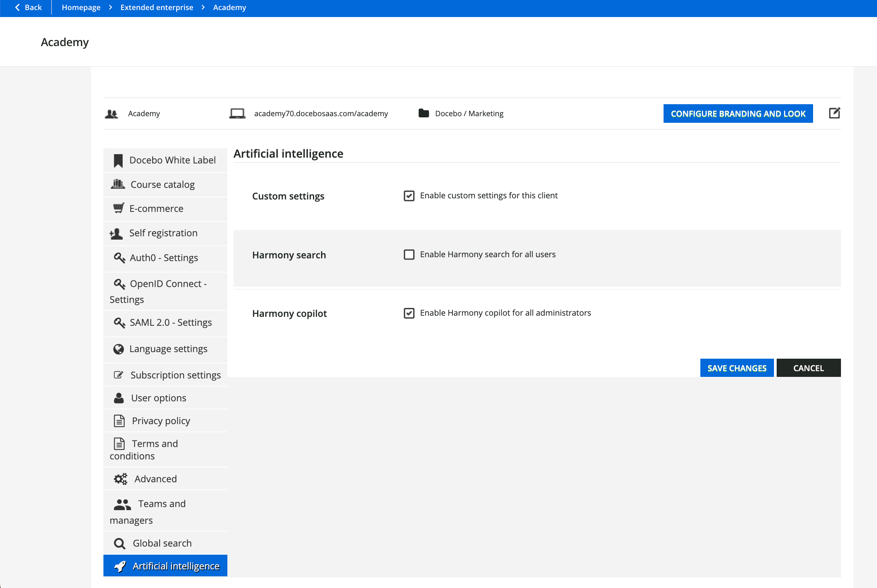The height and width of the screenshot is (588, 877).
Task: Click the Artificial intelligence rocket icon
Action: pos(120,566)
